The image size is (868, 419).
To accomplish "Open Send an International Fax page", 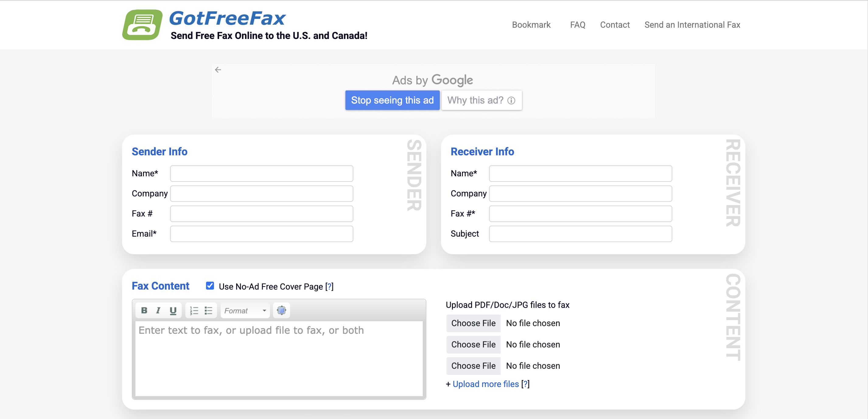I will (x=692, y=25).
